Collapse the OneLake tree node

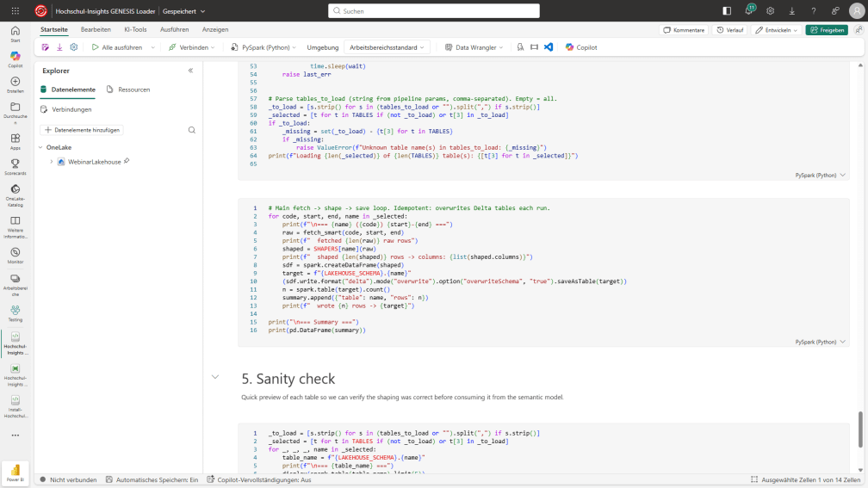[x=40, y=147]
